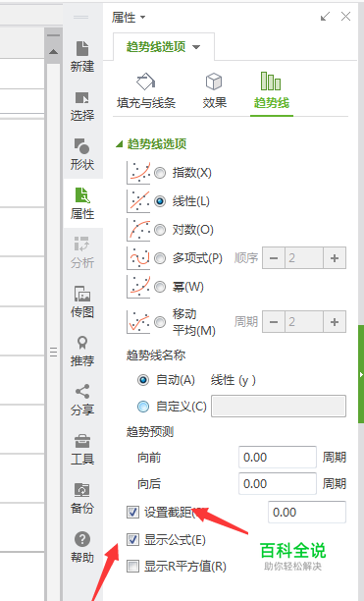Click the 向前 forecast input field

click(x=278, y=457)
